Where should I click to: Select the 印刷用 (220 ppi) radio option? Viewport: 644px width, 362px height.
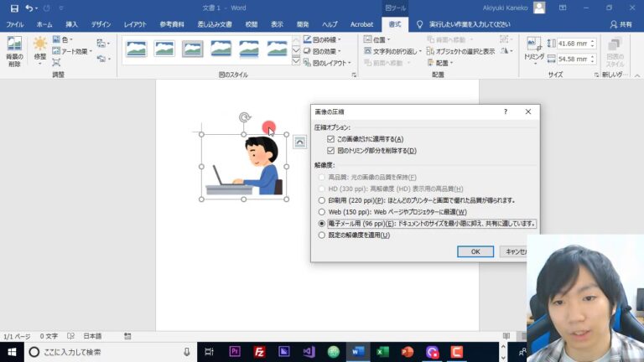click(x=322, y=200)
